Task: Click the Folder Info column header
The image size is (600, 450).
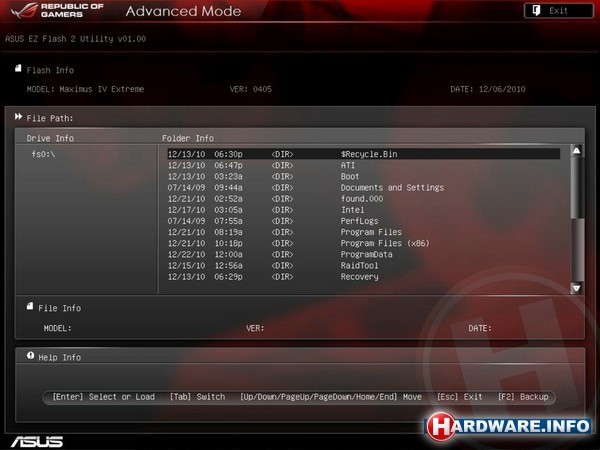Action: [188, 138]
